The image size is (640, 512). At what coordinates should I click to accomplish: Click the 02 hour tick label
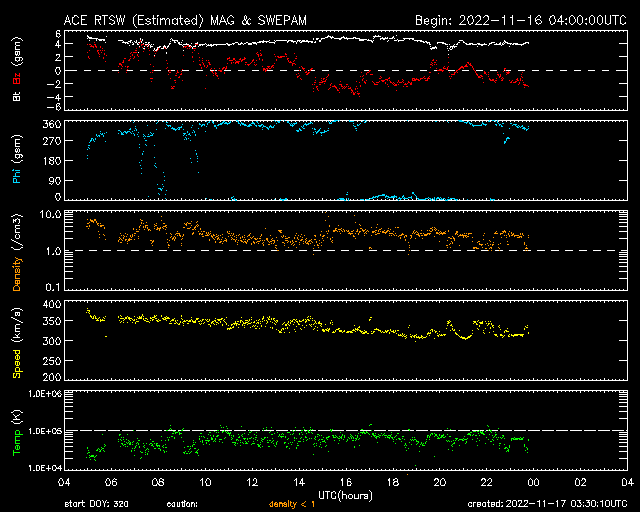580,483
